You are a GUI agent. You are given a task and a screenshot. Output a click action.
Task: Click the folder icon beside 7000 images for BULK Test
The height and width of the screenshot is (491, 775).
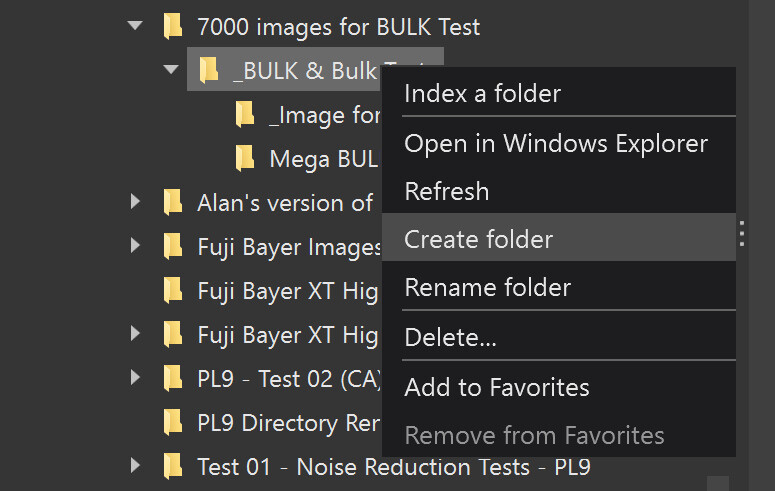point(173,27)
